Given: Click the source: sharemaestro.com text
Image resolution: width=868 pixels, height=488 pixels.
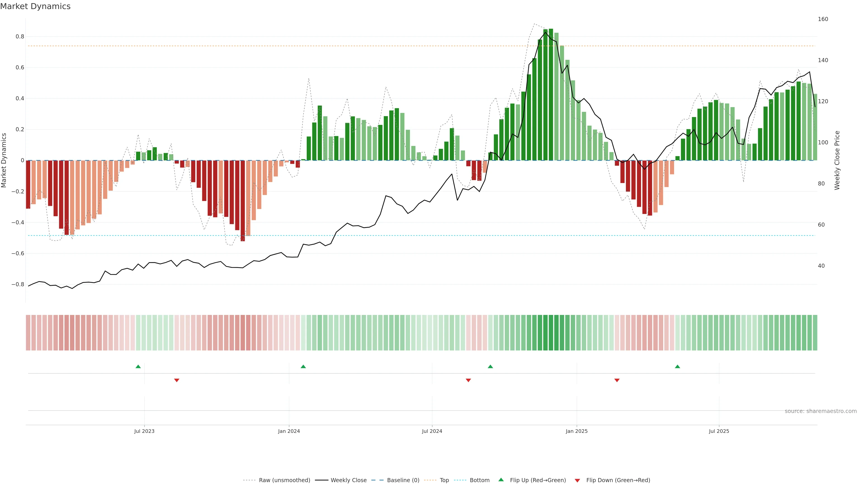Looking at the screenshot, I should coord(821,411).
